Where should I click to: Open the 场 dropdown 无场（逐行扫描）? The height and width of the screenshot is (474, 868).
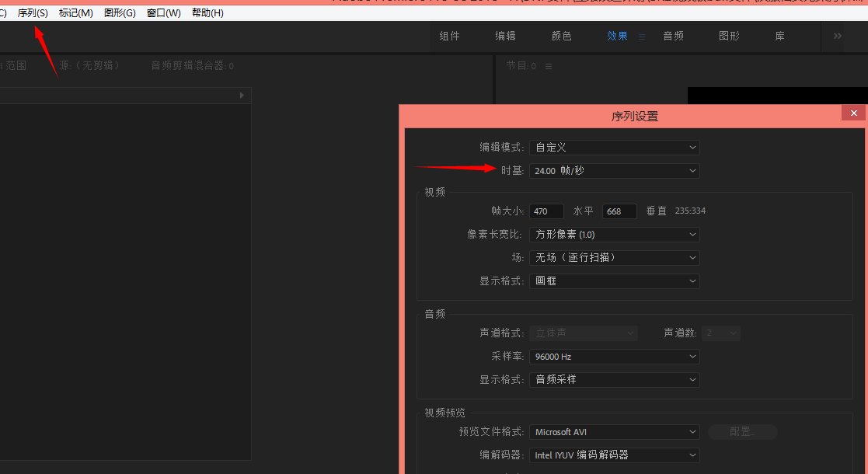615,257
